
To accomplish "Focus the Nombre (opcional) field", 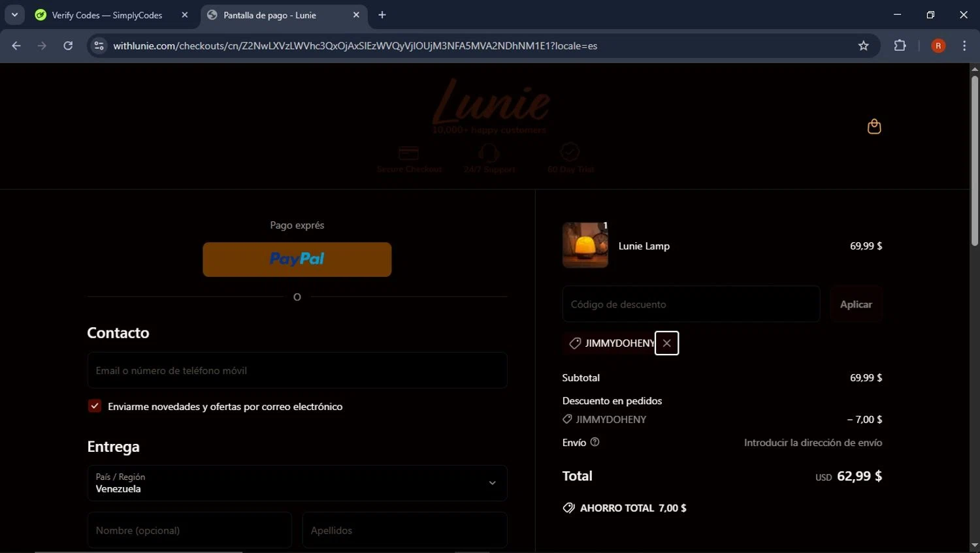I will point(189,530).
